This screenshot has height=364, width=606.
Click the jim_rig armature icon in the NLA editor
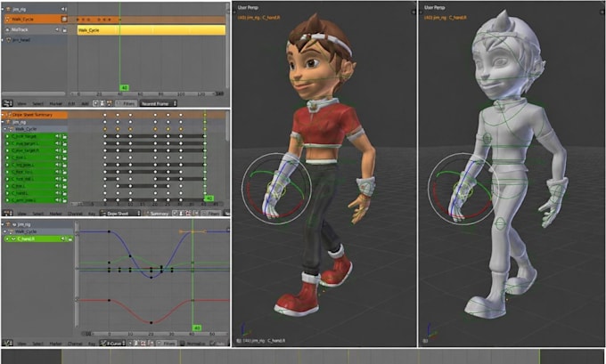8,9
